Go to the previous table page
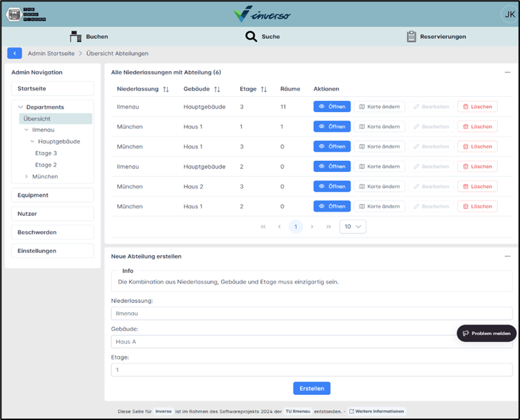The image size is (520, 420). coord(280,227)
